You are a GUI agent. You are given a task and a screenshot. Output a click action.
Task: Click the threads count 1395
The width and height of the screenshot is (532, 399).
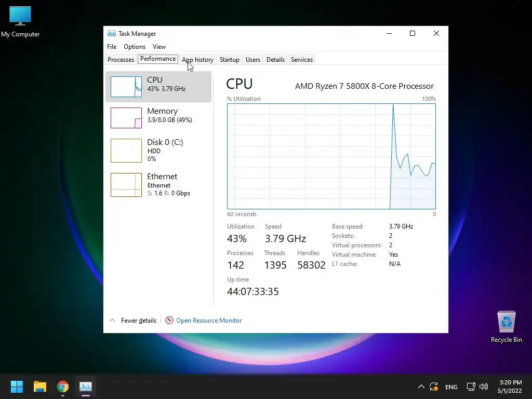[275, 265]
